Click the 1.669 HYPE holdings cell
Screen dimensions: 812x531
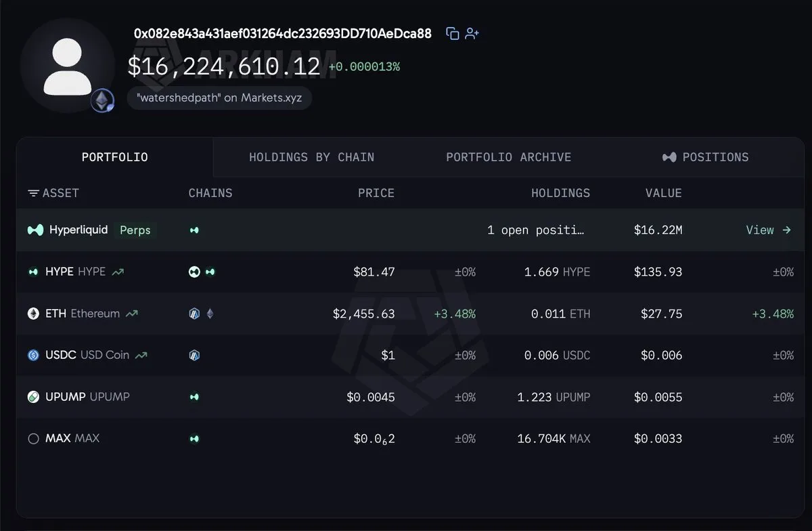click(557, 272)
